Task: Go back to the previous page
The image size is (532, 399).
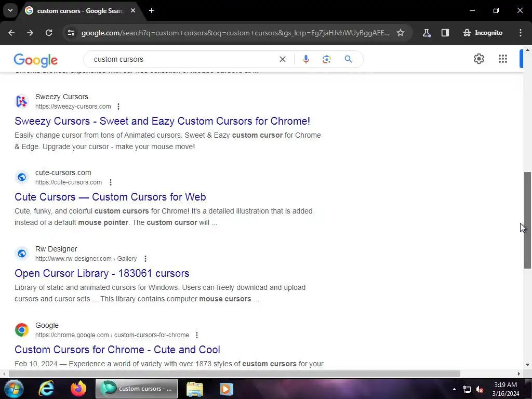Action: tap(11, 33)
